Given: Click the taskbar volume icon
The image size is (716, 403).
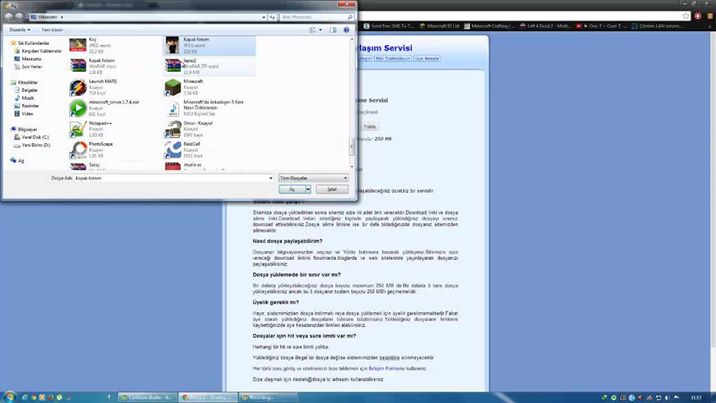Looking at the screenshot, I should [x=667, y=398].
